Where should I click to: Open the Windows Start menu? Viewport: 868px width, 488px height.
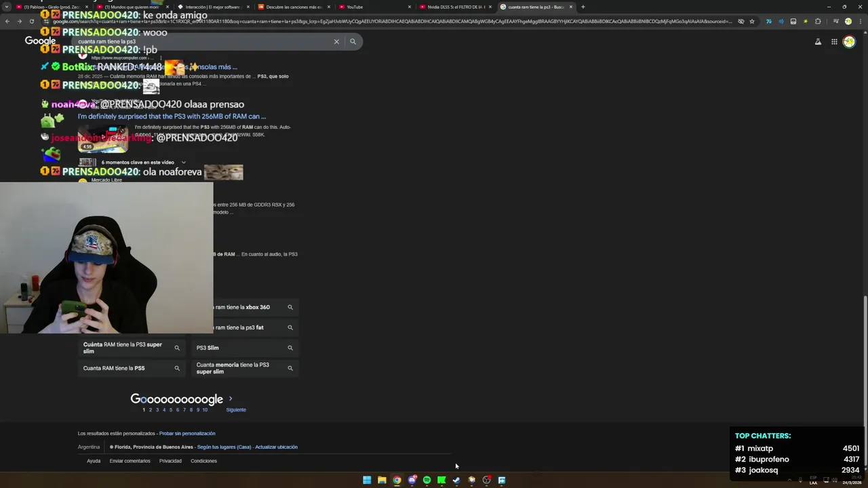click(367, 480)
